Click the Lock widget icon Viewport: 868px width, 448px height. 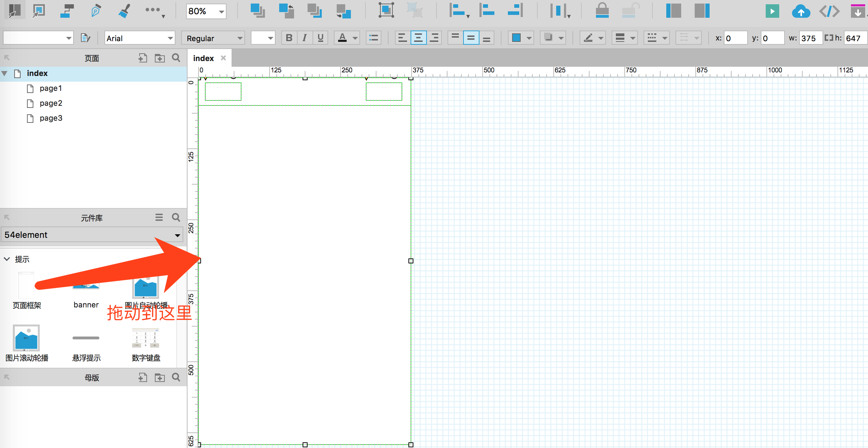(x=602, y=11)
